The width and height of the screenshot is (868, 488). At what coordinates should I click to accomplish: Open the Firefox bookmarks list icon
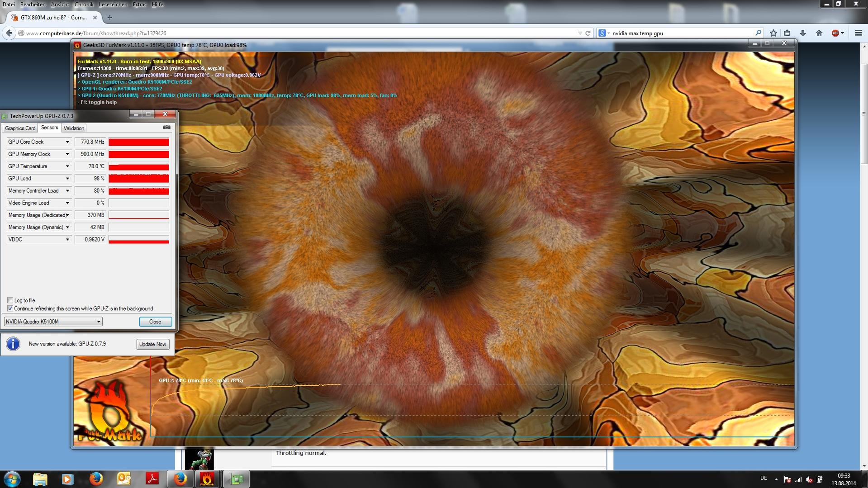click(x=787, y=33)
